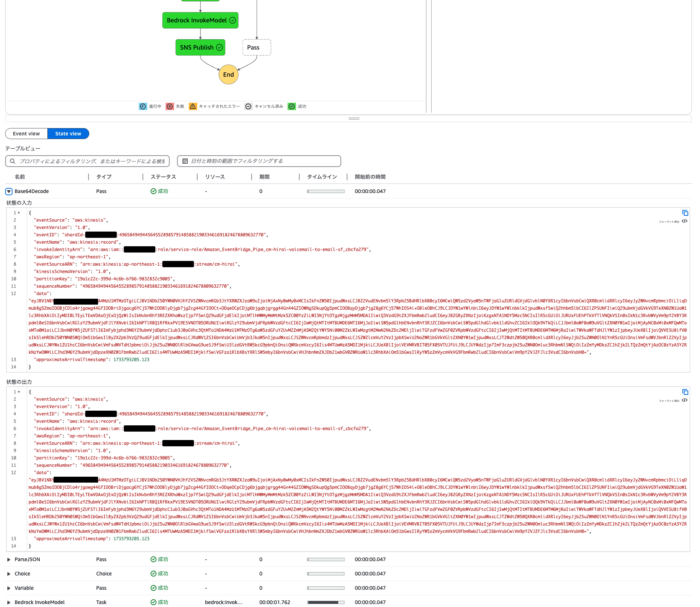Click the ParseJSON state name
700x607 pixels.
[x=27, y=559]
